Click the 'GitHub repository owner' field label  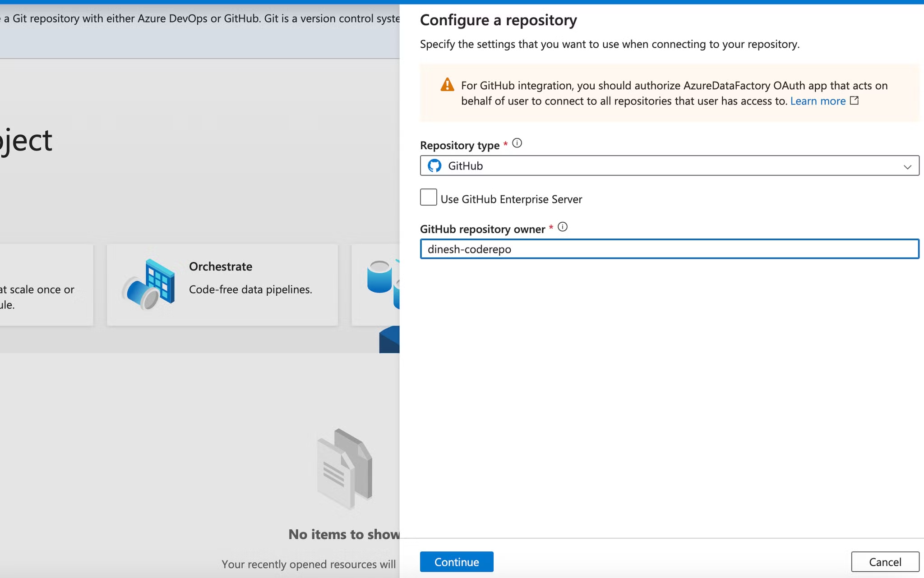483,229
